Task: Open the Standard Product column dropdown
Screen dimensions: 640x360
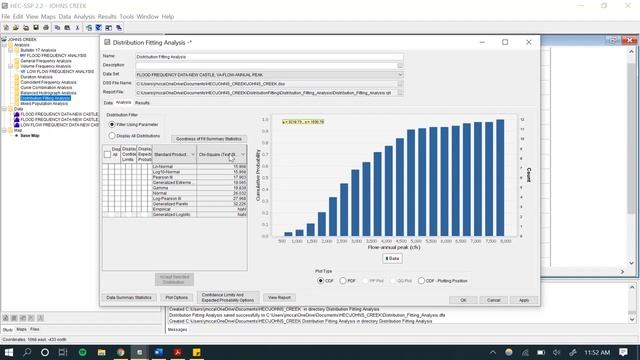Action: tap(193, 154)
